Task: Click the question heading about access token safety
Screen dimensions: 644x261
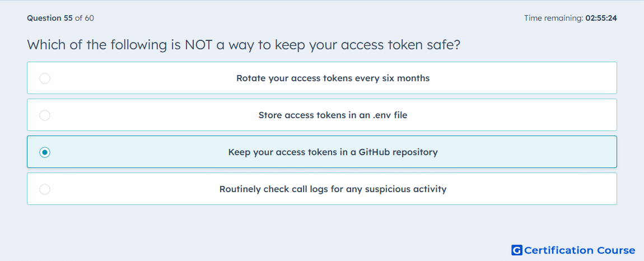Action: point(243,45)
